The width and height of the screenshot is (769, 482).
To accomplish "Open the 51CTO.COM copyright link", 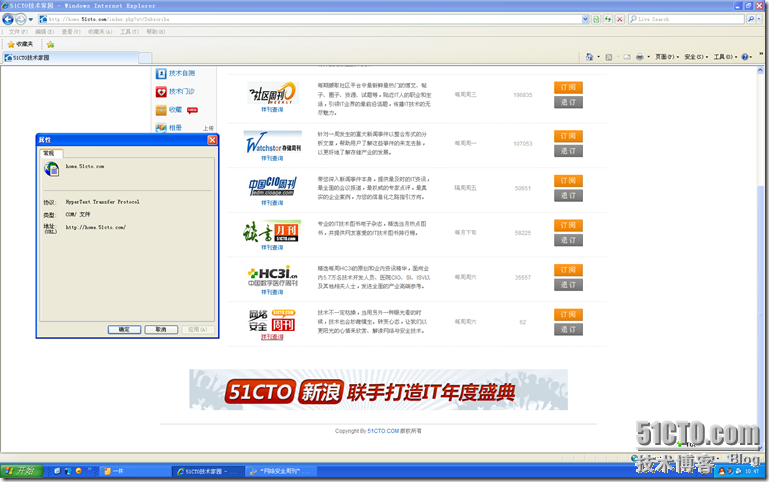I will (x=383, y=431).
